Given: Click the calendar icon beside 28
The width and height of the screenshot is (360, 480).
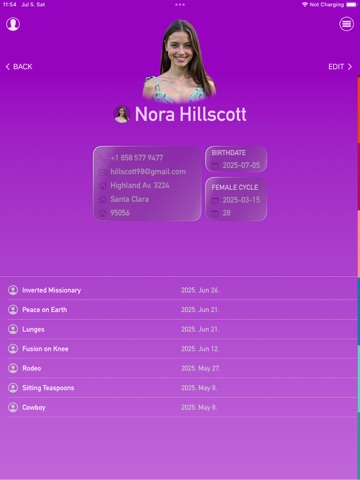Looking at the screenshot, I should pos(215,213).
